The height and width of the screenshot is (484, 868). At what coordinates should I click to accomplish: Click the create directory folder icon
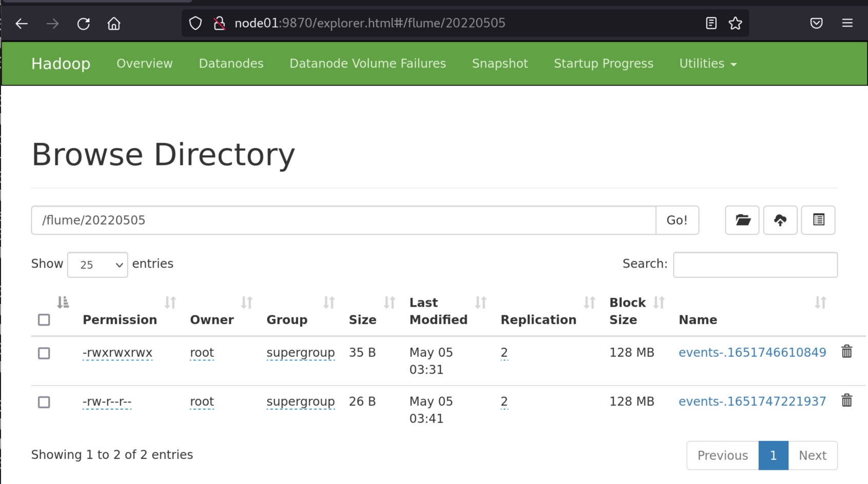coord(742,220)
